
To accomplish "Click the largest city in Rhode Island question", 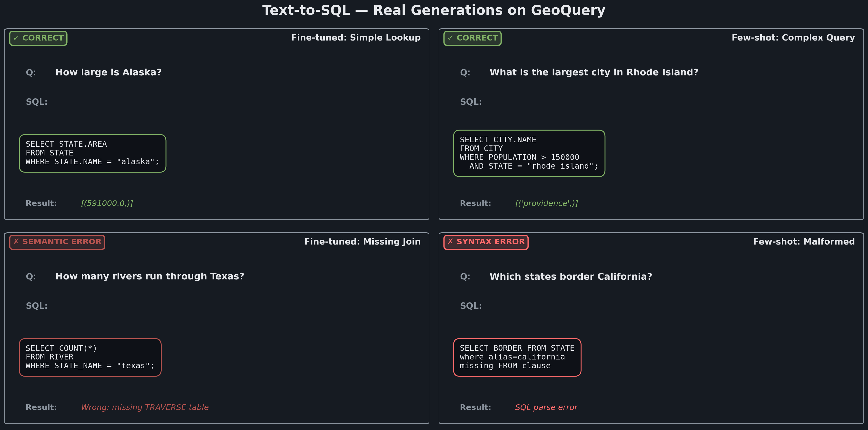I will (x=593, y=72).
